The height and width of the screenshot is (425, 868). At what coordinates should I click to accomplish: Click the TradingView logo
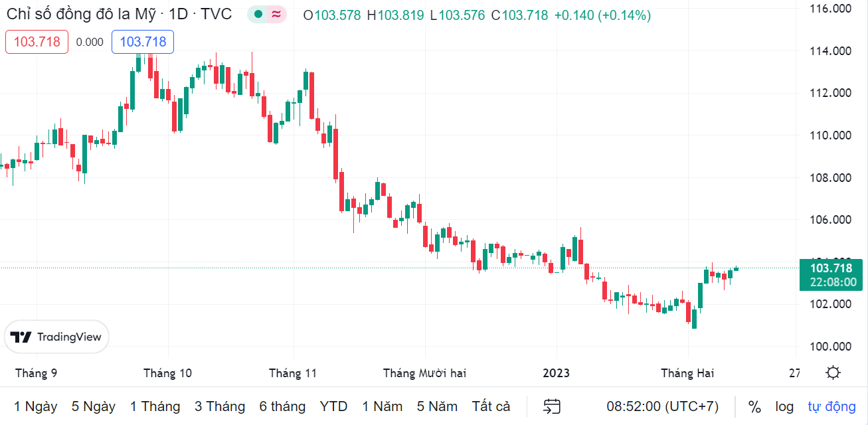[57, 337]
